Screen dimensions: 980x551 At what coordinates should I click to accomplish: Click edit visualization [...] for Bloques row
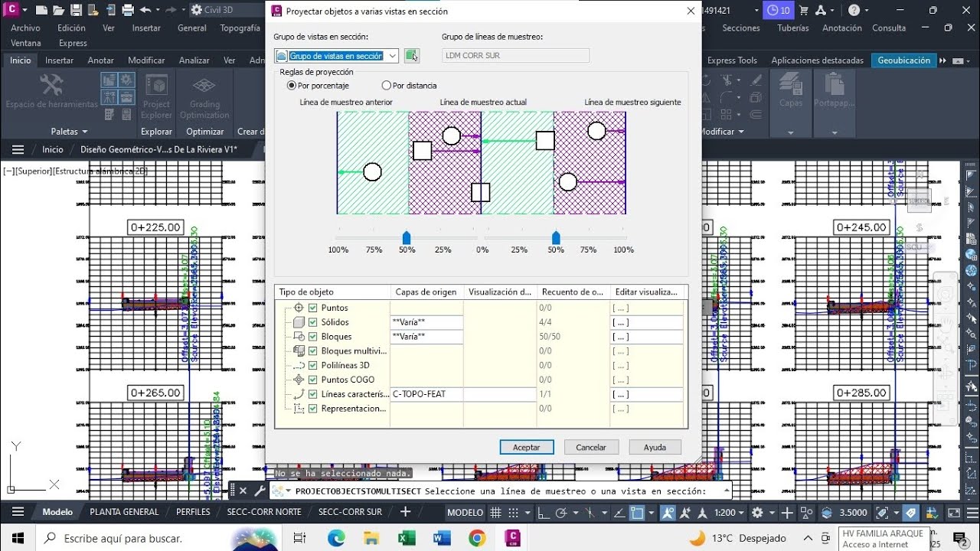point(647,337)
